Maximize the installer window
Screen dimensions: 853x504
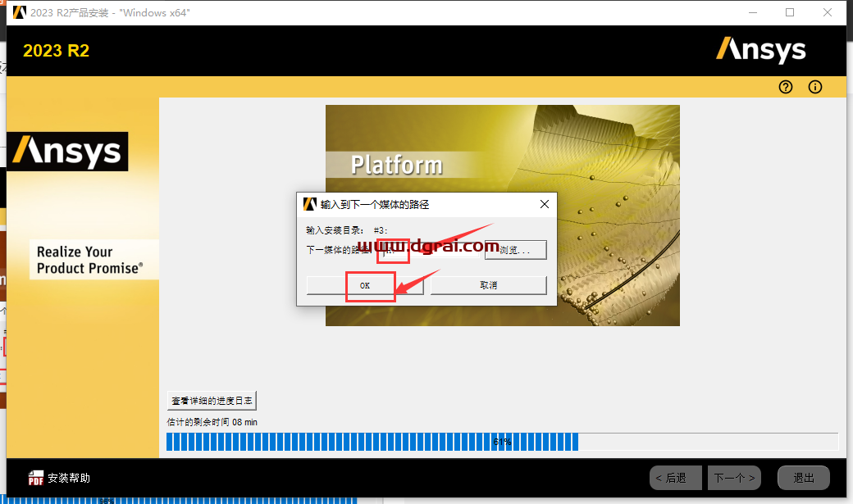coord(790,12)
